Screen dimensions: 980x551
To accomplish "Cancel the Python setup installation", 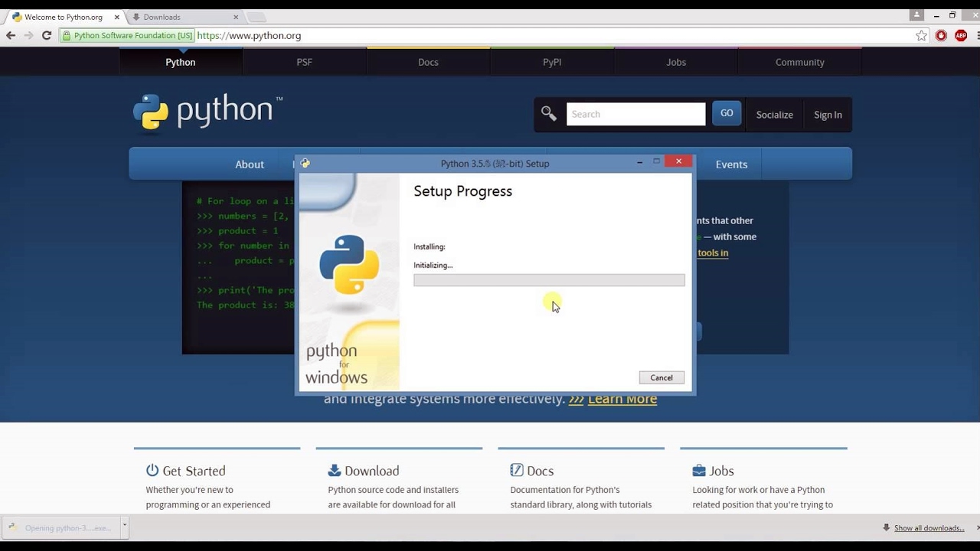I will click(661, 377).
